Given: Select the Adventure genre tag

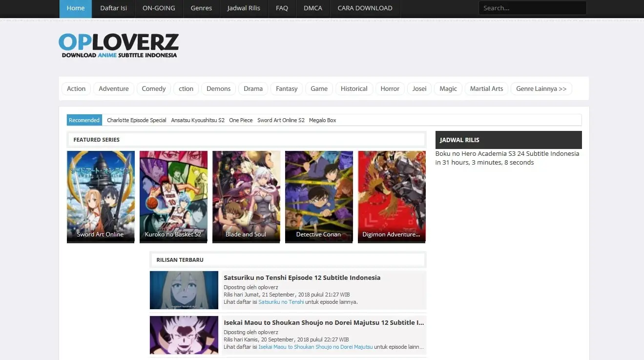Looking at the screenshot, I should pos(114,88).
